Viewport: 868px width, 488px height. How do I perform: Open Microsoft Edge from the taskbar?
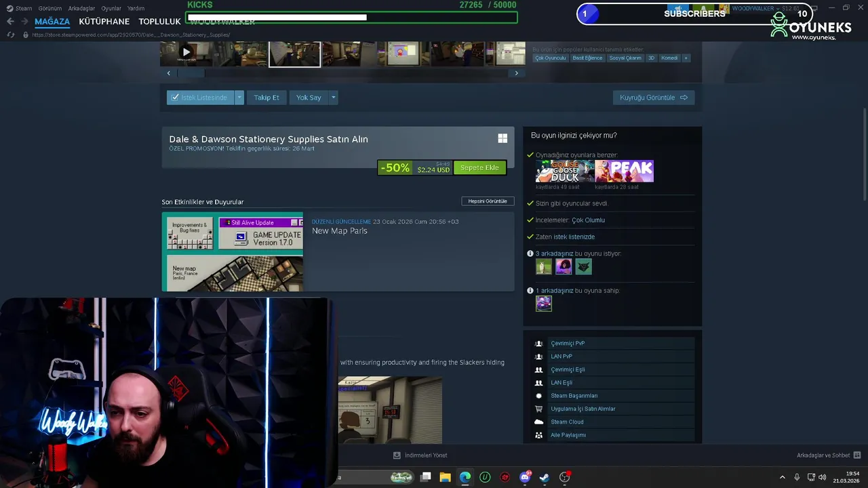coord(465,477)
